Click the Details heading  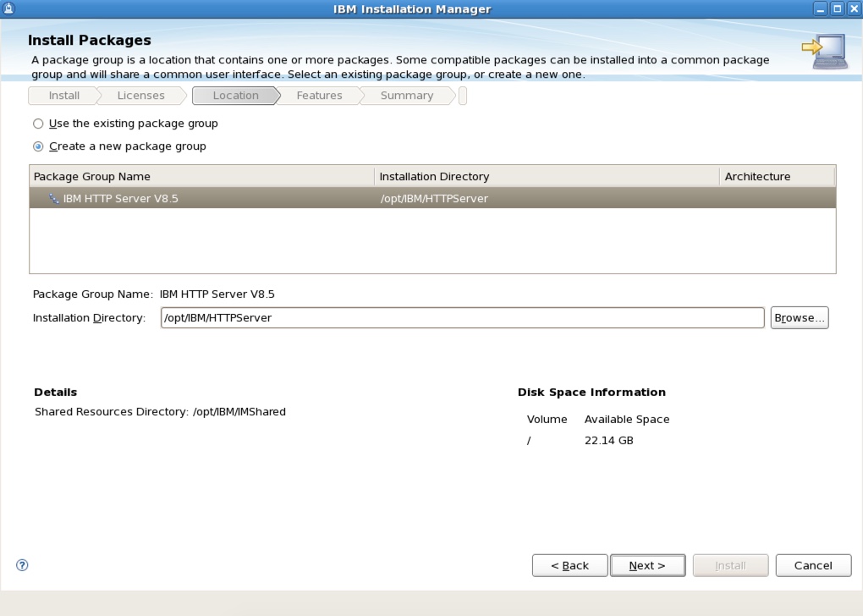click(x=56, y=392)
